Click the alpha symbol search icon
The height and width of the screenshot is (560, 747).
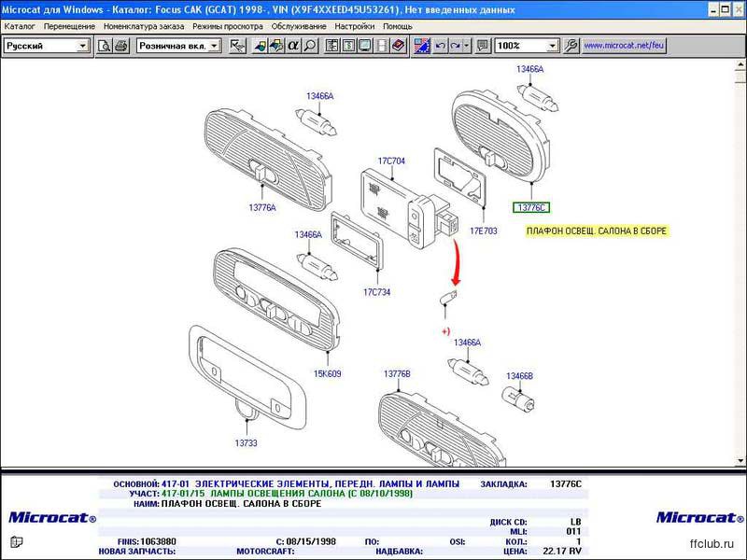293,46
